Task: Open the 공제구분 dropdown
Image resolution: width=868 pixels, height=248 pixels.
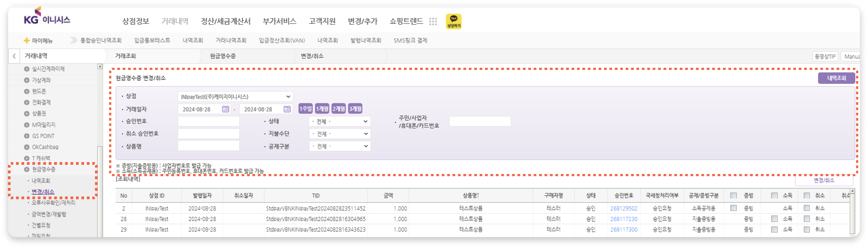Action: tap(340, 146)
